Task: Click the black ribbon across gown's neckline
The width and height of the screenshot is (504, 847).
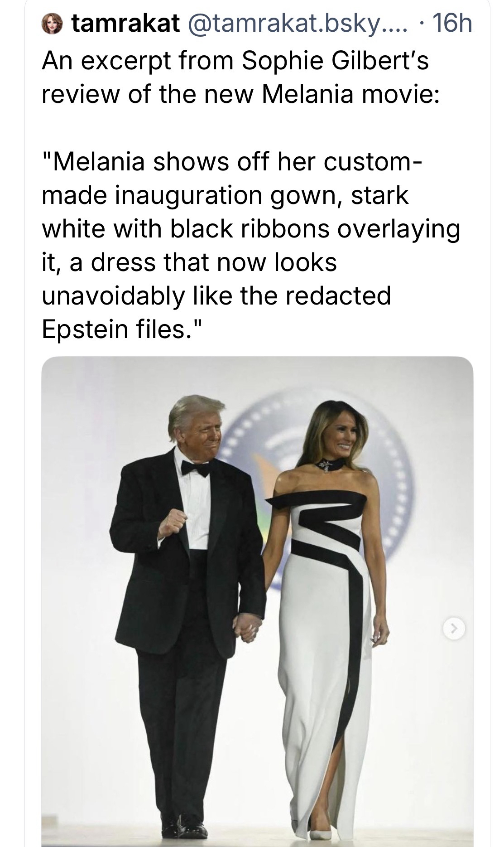Action: click(317, 499)
